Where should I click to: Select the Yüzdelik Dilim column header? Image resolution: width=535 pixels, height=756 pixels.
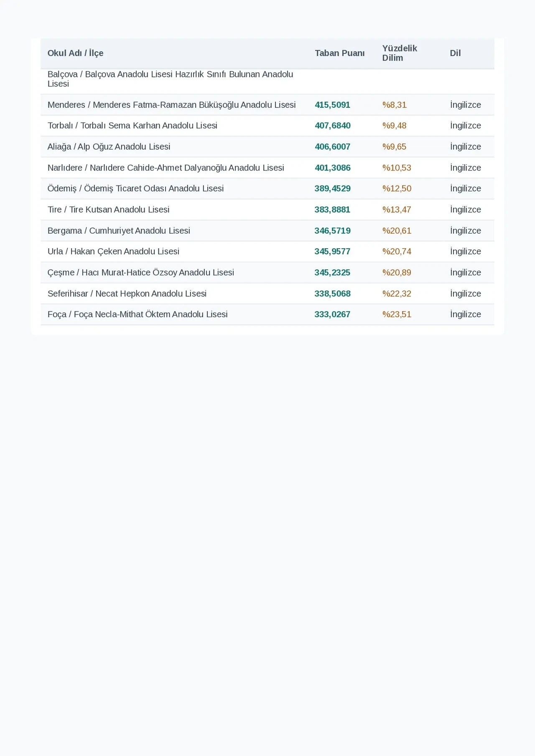coord(400,53)
